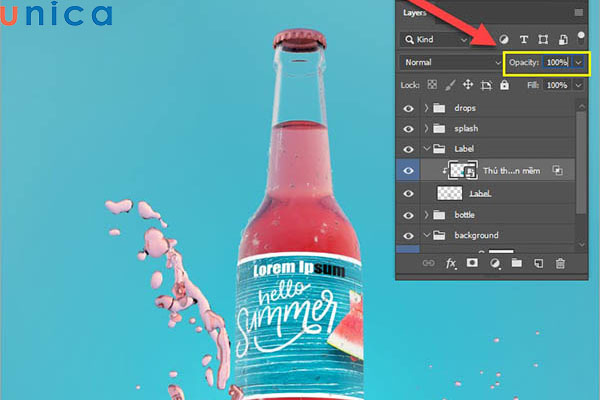Collapse the Label group
Screen dimensions: 600x400
pos(427,149)
